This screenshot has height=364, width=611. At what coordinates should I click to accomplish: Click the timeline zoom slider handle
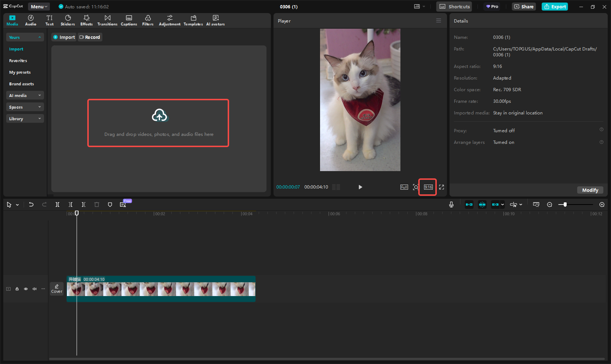[565, 205]
